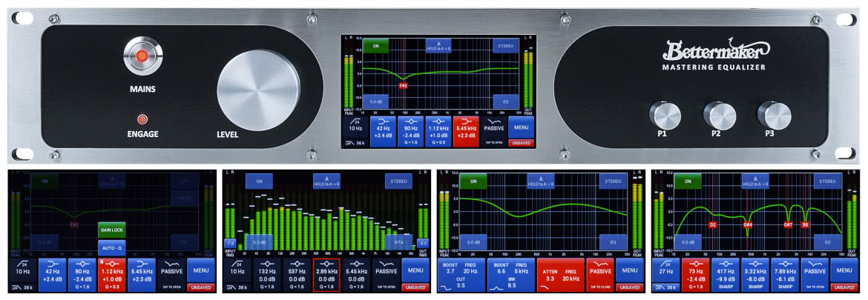The image size is (868, 300).
Task: Select the 7.89 kHz SHARP notch band
Action: (785, 275)
